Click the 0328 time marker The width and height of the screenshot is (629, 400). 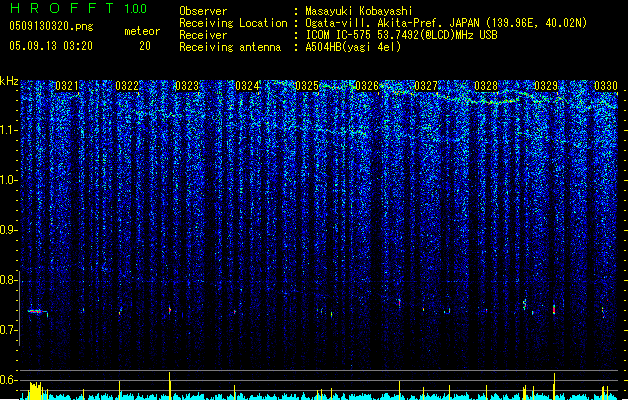point(486,86)
